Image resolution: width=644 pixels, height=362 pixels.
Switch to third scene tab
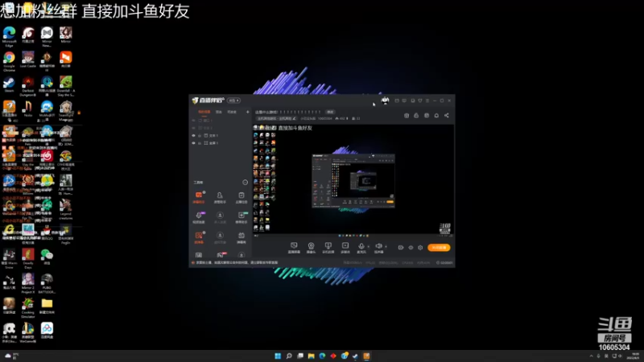click(232, 112)
